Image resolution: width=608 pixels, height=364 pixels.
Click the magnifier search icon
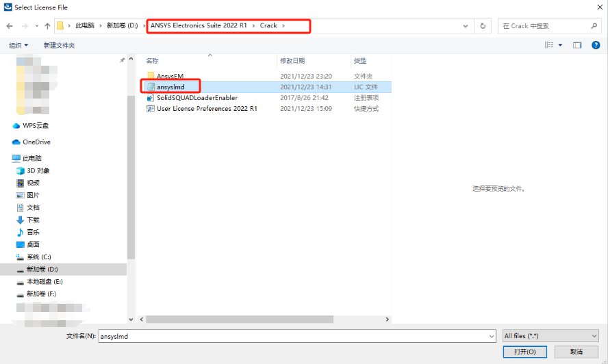[x=594, y=26]
